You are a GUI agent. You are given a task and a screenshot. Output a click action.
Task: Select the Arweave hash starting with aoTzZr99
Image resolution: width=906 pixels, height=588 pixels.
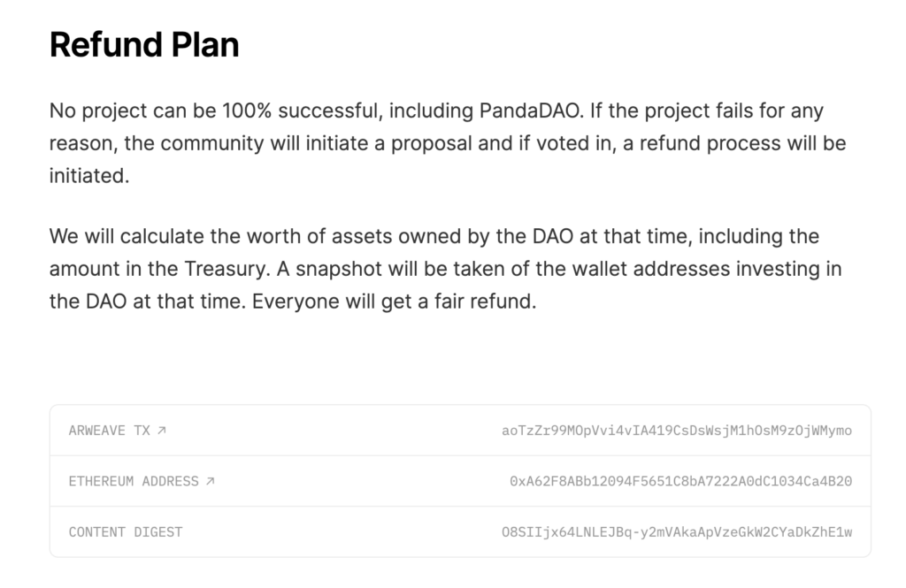677,431
